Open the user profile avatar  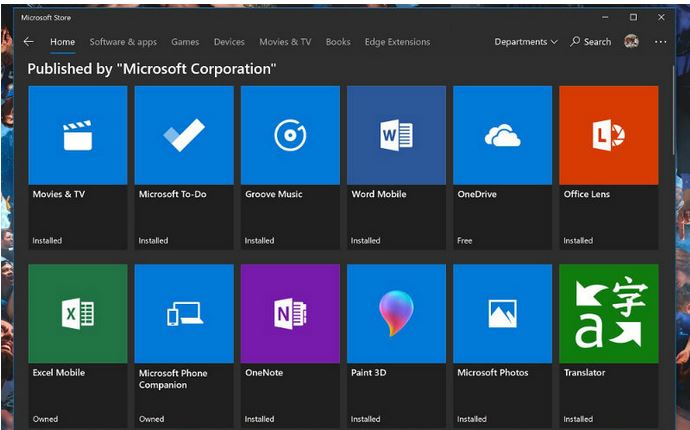point(631,42)
